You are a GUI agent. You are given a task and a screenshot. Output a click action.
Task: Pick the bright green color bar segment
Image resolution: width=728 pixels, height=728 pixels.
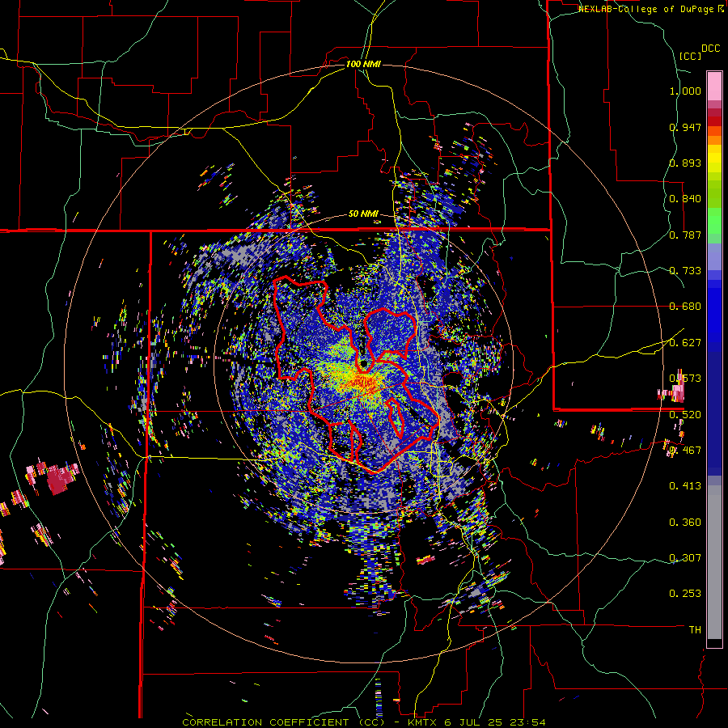[x=714, y=221]
